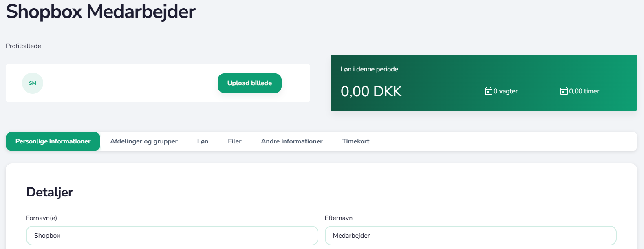Click the calendar icon beside 0 vagter
Viewport: 644px width, 249px height.
point(488,91)
